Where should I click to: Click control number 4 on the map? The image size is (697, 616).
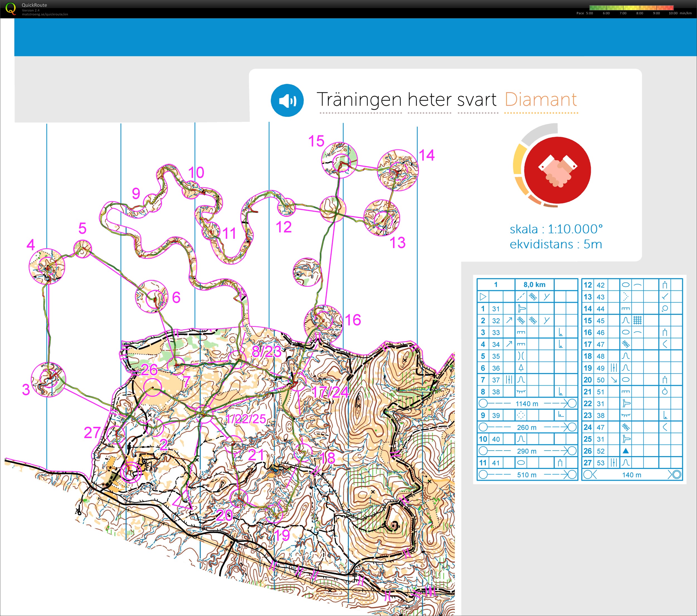pos(31,245)
